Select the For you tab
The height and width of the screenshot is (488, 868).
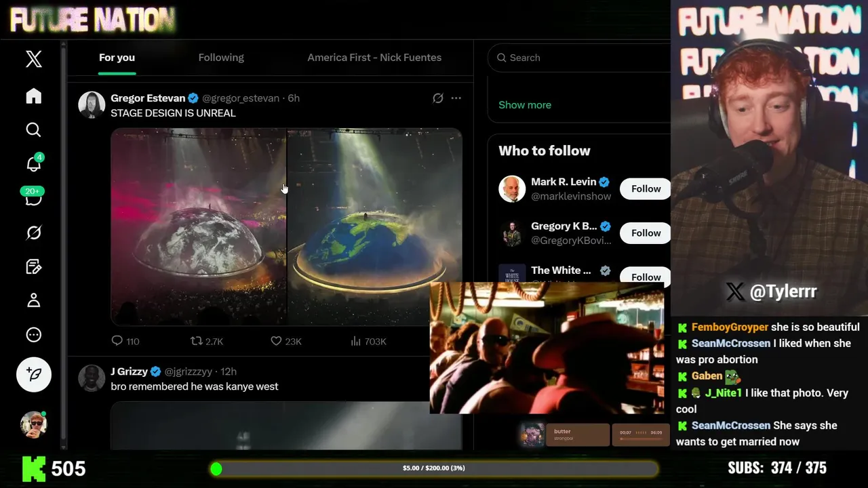(x=117, y=58)
